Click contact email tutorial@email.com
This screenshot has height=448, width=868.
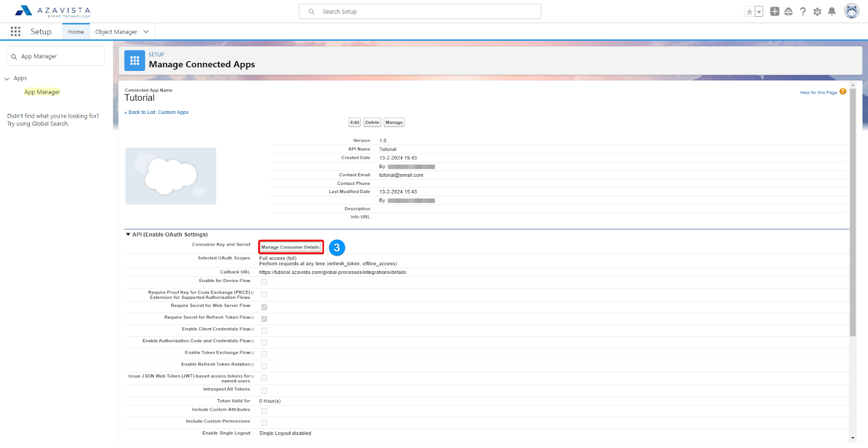tap(401, 175)
